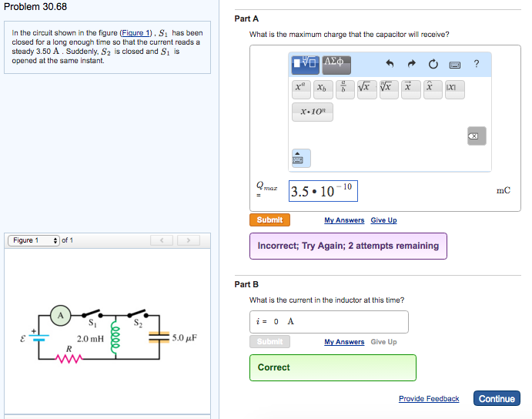This screenshot has height=419, width=532.
Task: Click the 'Part B' heading
Action: (x=246, y=284)
